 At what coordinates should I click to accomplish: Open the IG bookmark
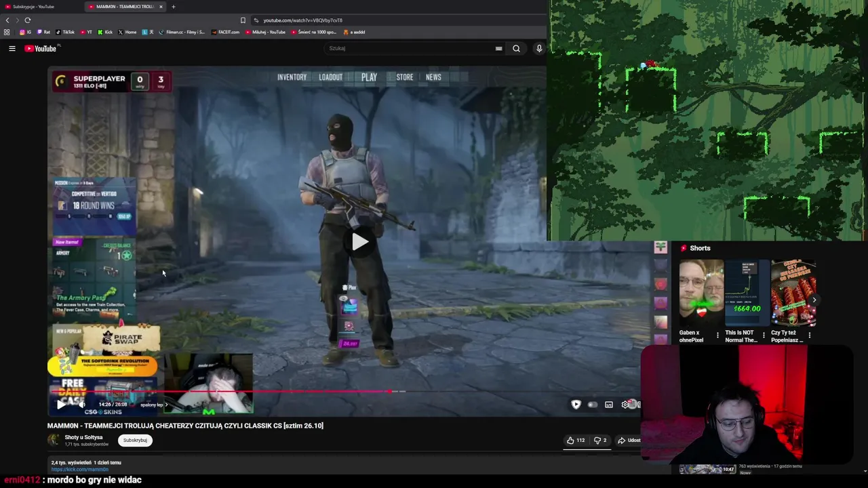click(x=26, y=32)
